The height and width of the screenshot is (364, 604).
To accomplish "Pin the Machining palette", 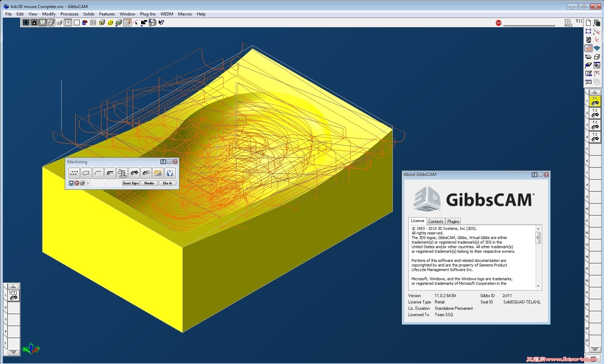I will point(163,162).
